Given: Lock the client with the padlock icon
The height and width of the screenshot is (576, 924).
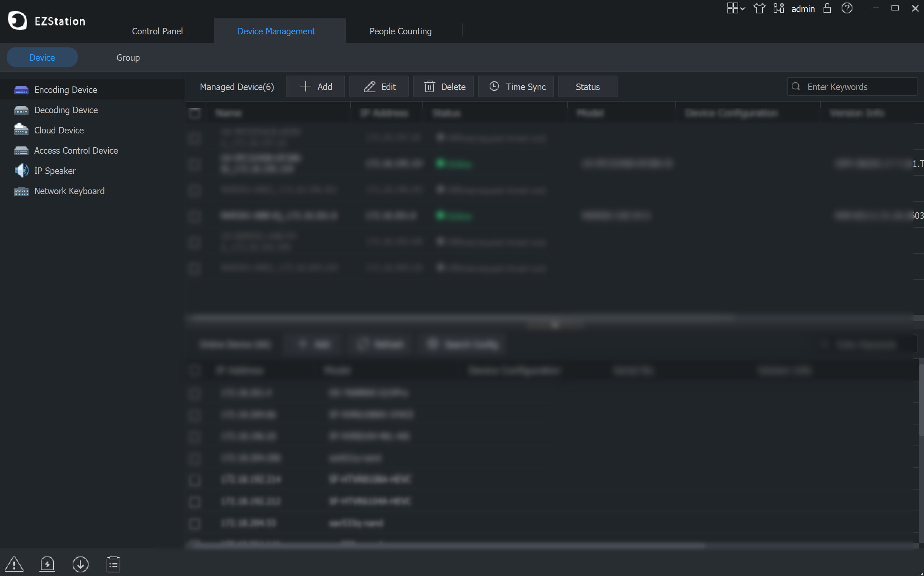Looking at the screenshot, I should pyautogui.click(x=827, y=8).
